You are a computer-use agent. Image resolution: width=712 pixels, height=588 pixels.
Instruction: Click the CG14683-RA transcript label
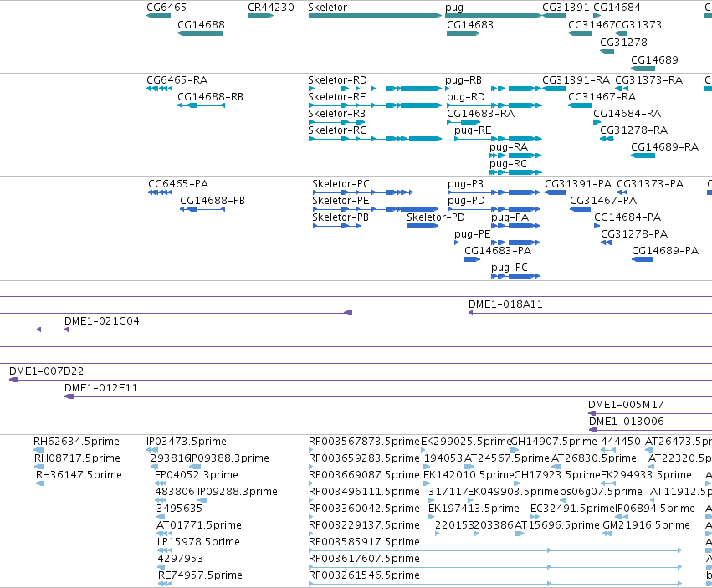[480, 114]
